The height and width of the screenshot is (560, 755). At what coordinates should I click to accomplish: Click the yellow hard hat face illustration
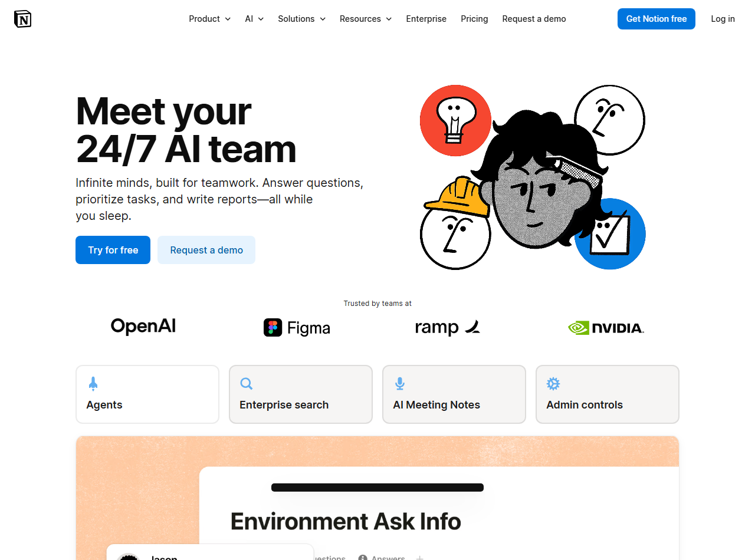click(455, 224)
